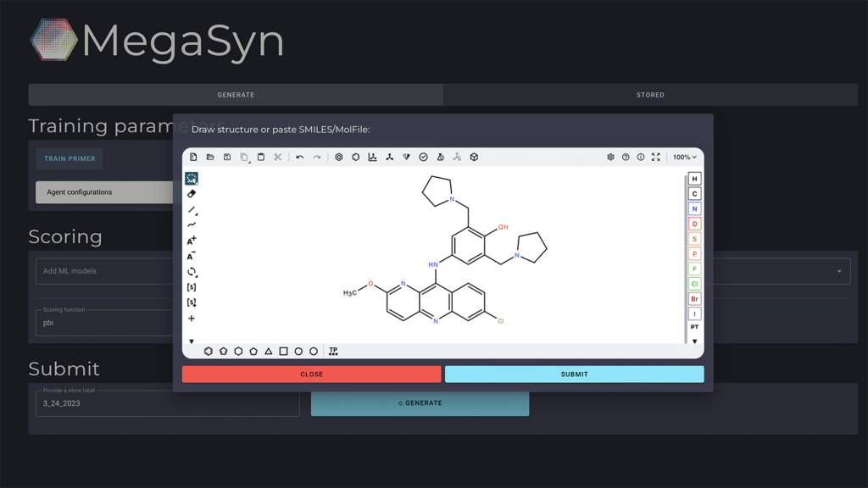Open Calculated Values flask icon
Image resolution: width=868 pixels, height=488 pixels.
(441, 157)
